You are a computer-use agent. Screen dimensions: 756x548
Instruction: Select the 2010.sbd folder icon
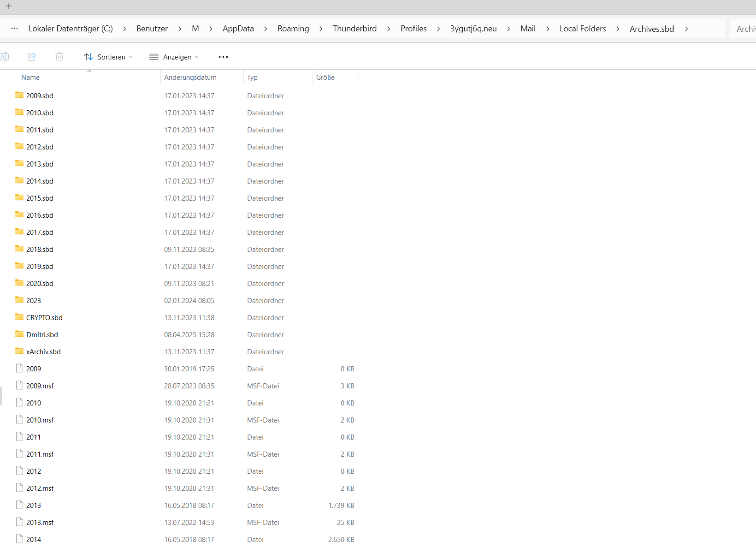point(19,112)
